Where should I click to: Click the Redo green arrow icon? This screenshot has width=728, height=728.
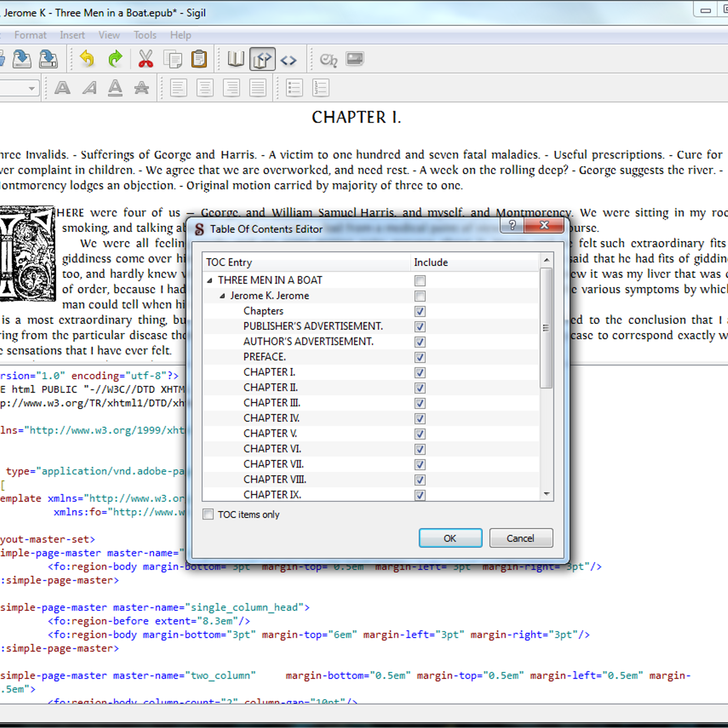[x=115, y=59]
